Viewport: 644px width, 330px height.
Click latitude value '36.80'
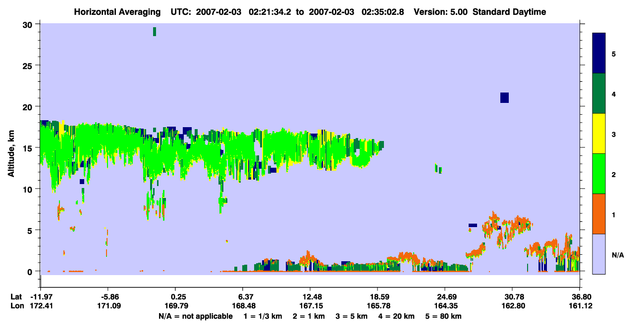tap(583, 297)
